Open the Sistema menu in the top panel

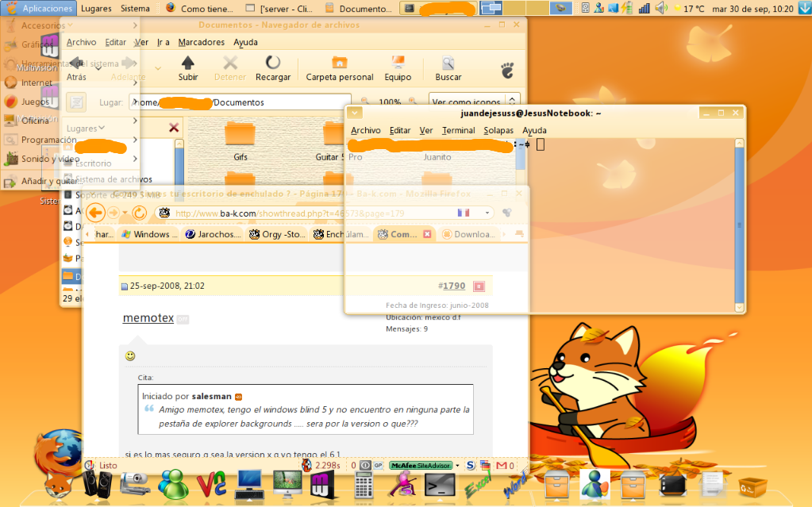click(135, 8)
